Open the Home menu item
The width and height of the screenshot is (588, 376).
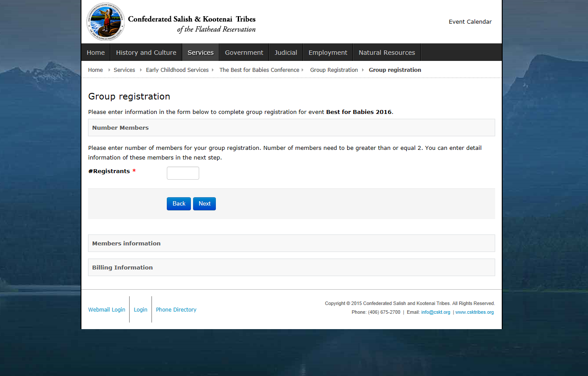click(95, 53)
